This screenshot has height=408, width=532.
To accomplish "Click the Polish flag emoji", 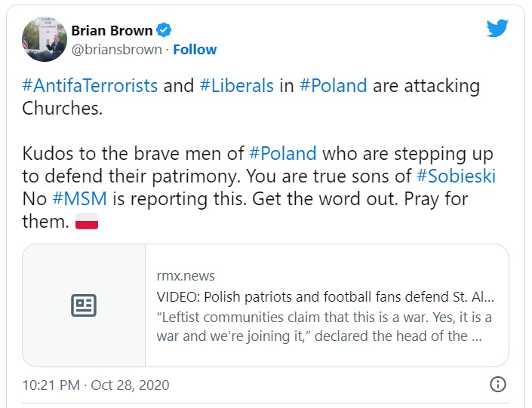I will 88,222.
